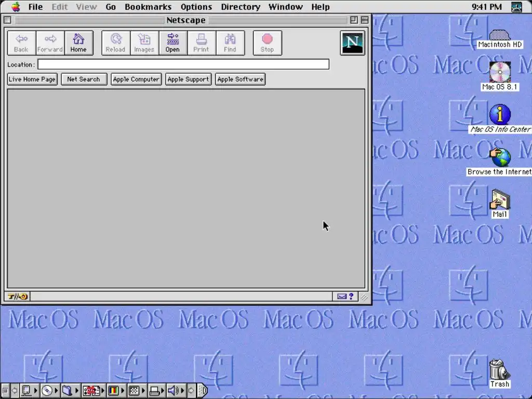This screenshot has height=399, width=532.
Task: Open the Apple menu
Action: (x=16, y=7)
